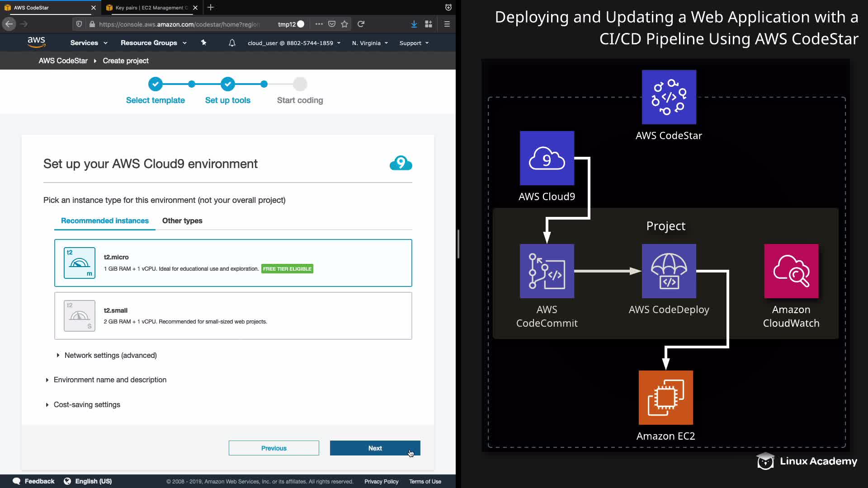Click the pin shortcuts icon
The width and height of the screenshot is (868, 488).
(203, 42)
